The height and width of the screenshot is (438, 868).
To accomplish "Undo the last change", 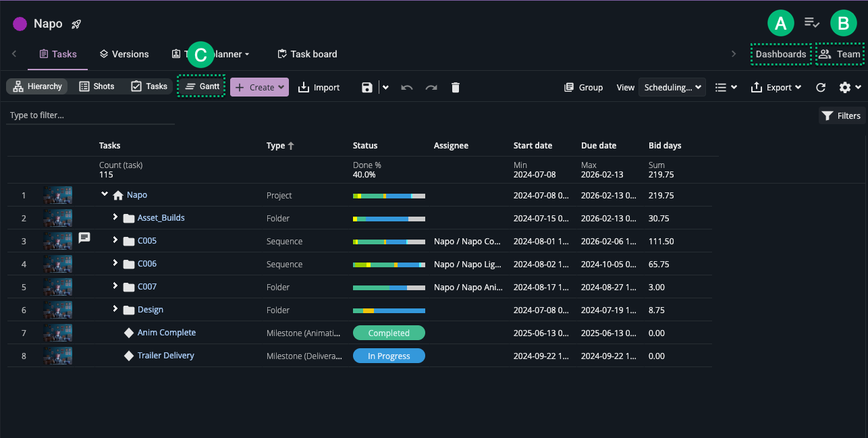I will click(407, 87).
